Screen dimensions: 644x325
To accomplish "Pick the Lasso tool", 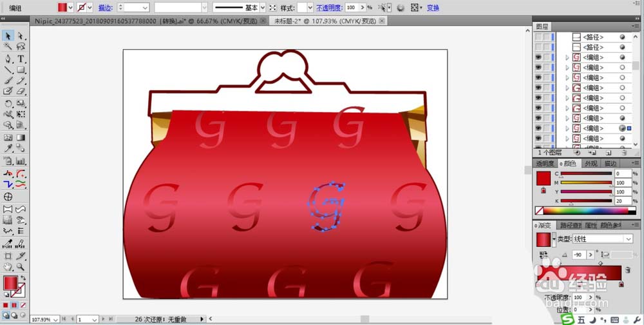I will pos(21,46).
